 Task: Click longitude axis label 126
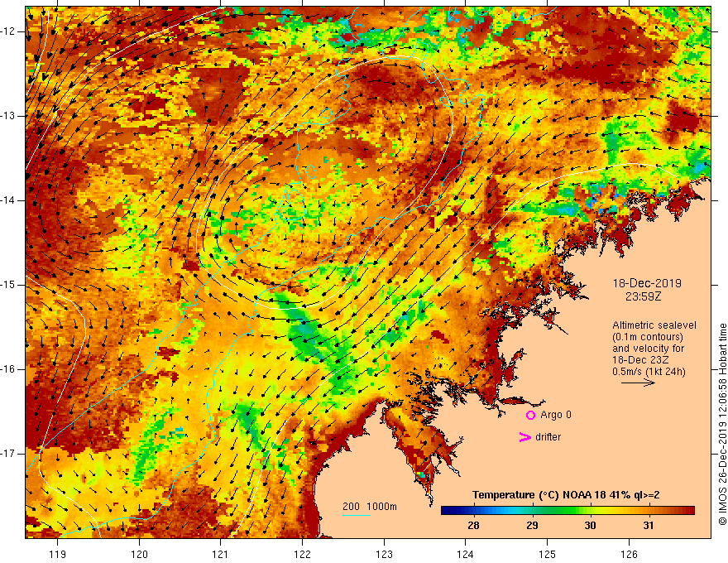[629, 554]
